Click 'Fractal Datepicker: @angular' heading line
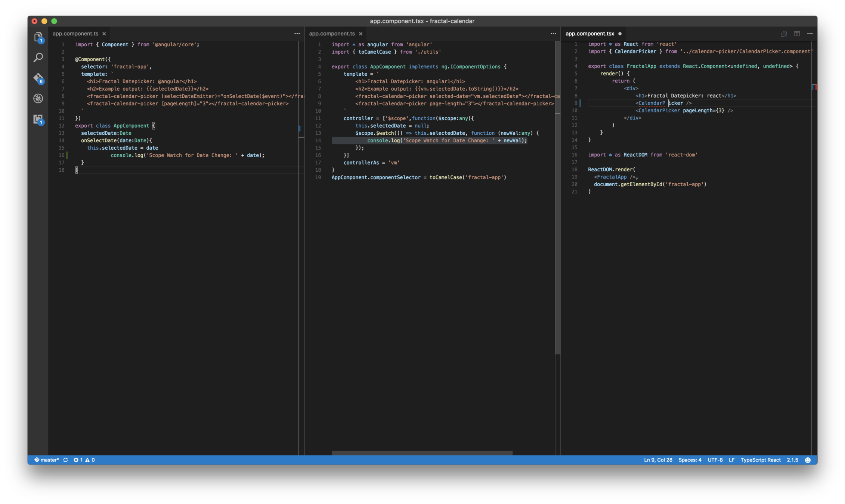The width and height of the screenshot is (845, 504). click(142, 81)
